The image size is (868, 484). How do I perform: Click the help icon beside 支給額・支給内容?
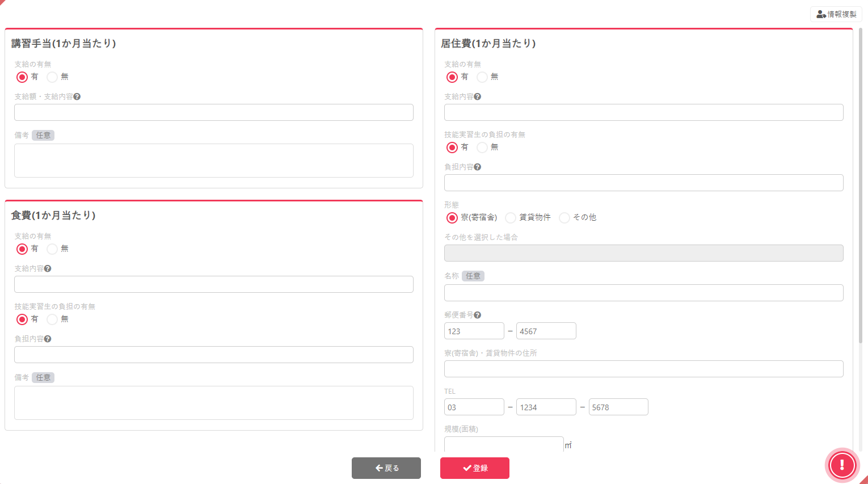(x=77, y=97)
